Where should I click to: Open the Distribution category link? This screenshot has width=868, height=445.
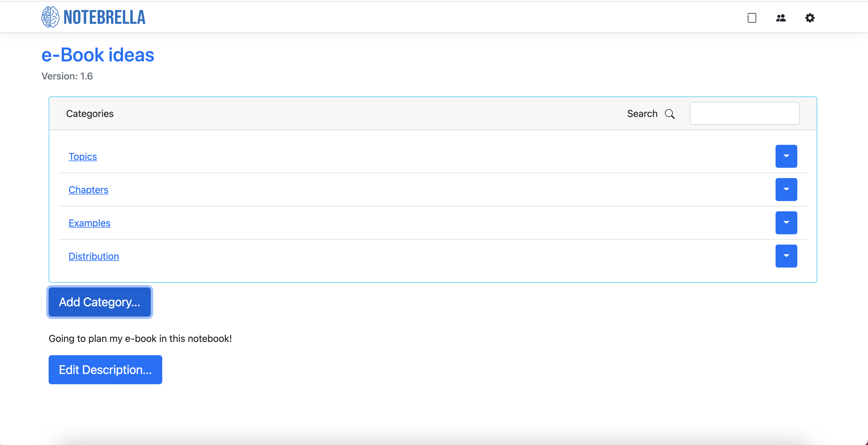coord(94,256)
